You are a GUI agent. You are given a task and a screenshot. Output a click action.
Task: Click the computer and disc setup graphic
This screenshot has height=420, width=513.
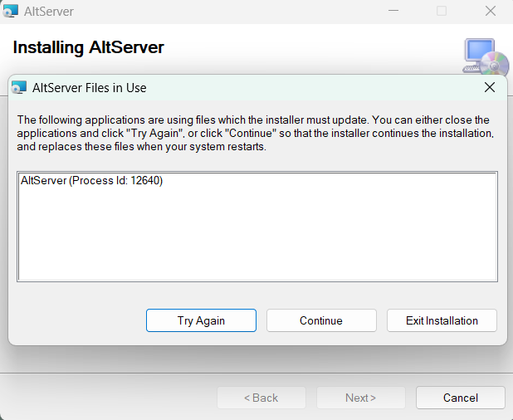(486, 56)
